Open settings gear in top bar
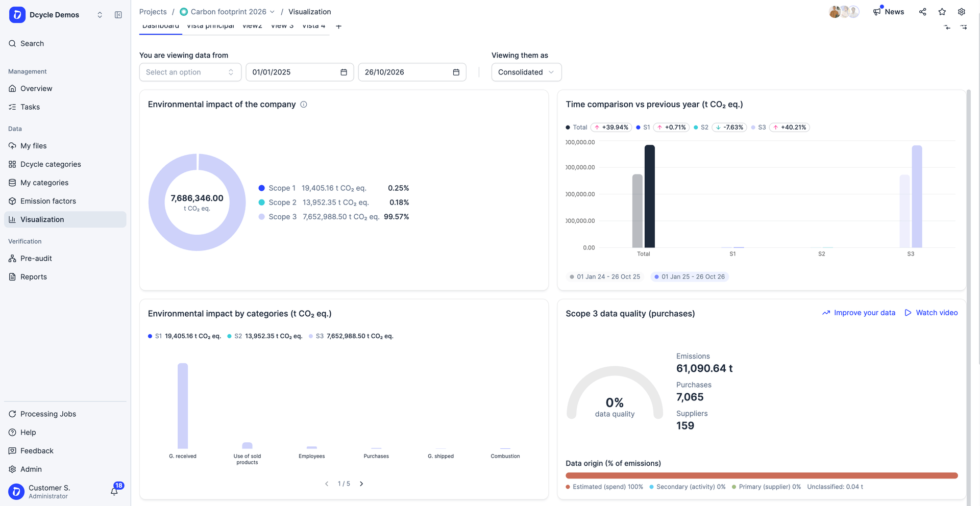Screen dimensions: 980x506 click(962, 12)
